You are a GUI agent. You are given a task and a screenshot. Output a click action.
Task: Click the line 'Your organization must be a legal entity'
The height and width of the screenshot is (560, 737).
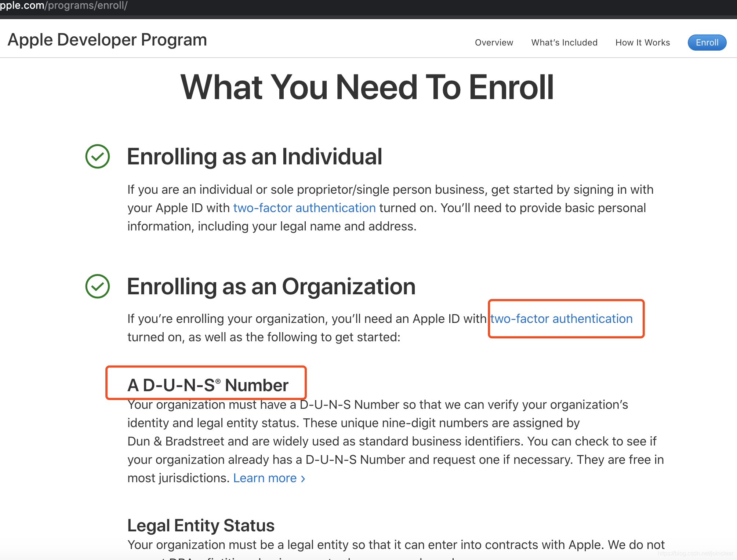396,545
